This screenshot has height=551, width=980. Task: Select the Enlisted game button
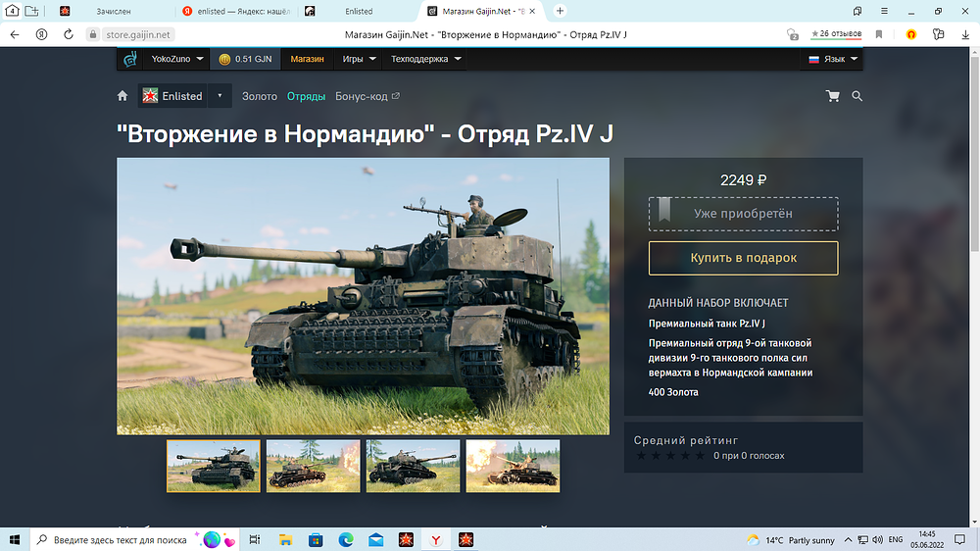[x=172, y=96]
